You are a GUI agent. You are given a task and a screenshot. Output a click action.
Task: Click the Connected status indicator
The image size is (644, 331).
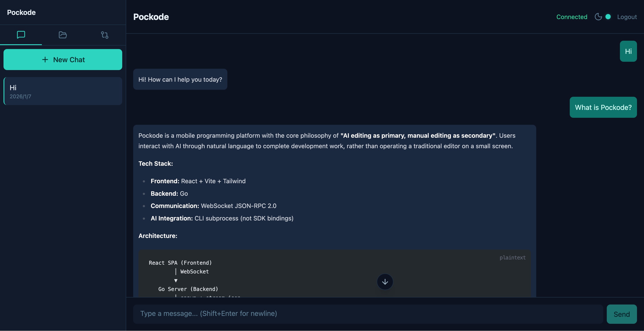572,17
